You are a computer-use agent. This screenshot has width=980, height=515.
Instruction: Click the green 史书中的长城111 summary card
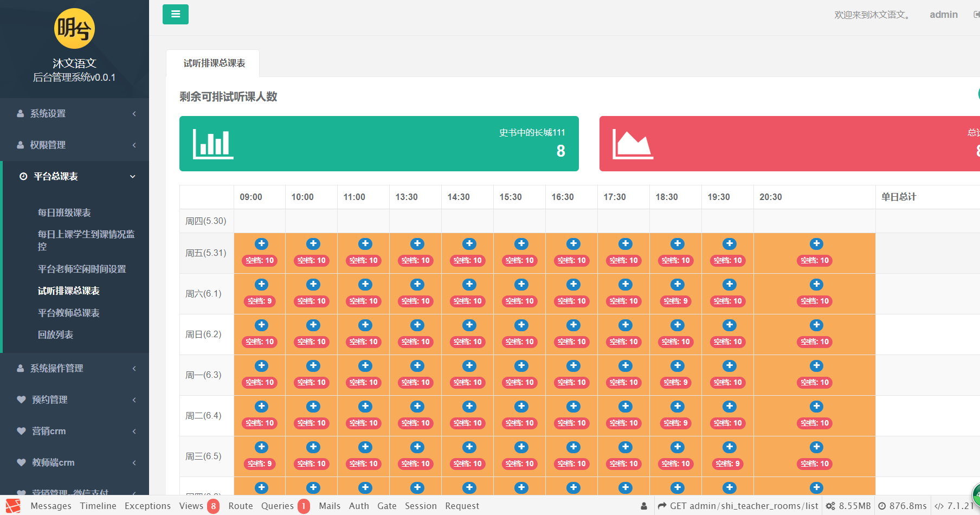point(379,144)
